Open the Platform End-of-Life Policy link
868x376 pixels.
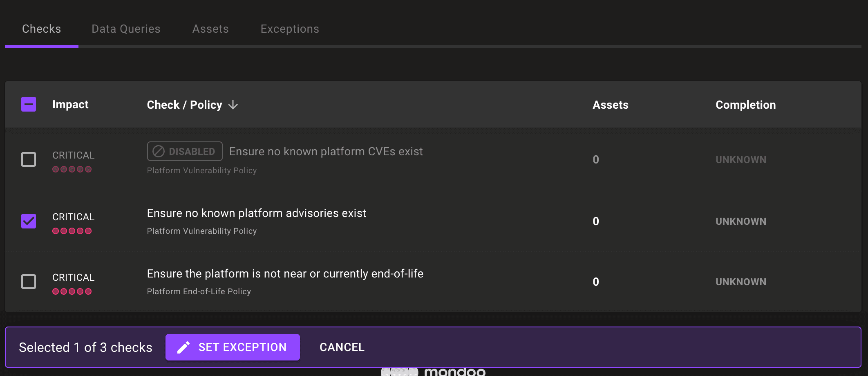199,291
